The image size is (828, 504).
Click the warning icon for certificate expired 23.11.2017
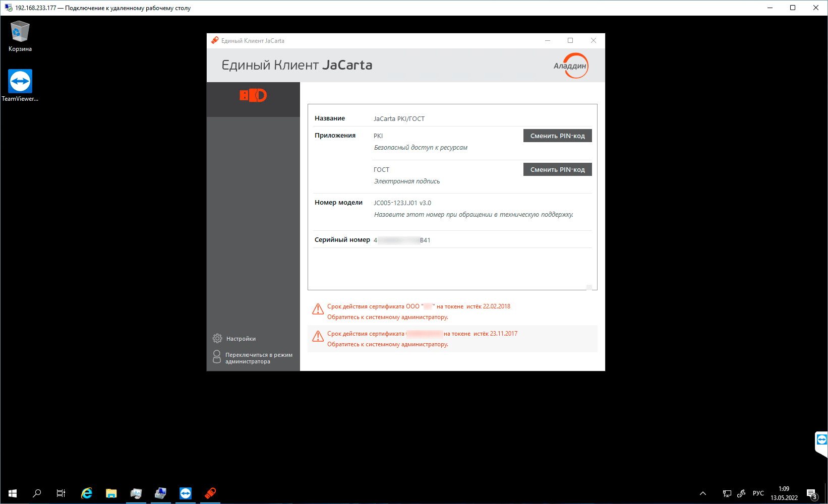pos(318,336)
